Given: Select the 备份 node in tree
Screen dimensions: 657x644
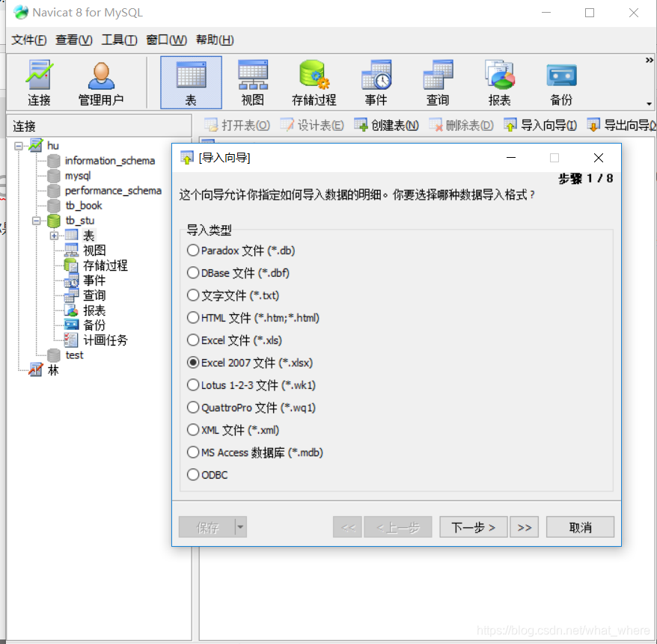Looking at the screenshot, I should 94,325.
